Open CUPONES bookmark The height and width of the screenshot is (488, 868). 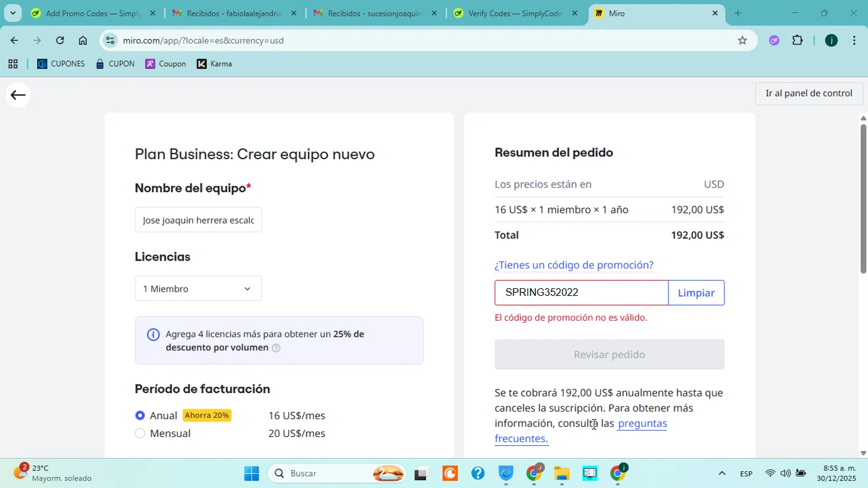tap(61, 64)
